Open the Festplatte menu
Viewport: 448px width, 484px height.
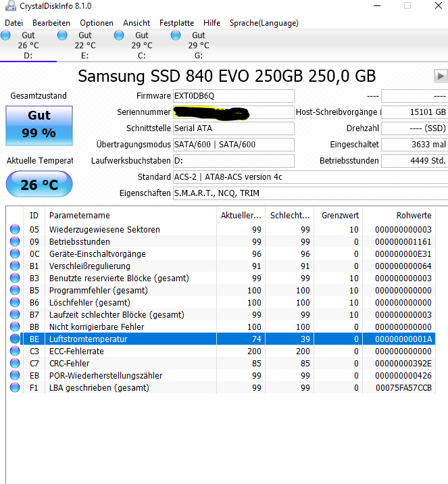176,23
